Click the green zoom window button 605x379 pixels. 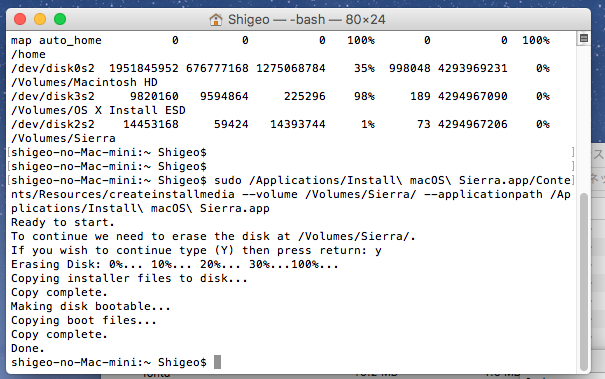point(60,19)
